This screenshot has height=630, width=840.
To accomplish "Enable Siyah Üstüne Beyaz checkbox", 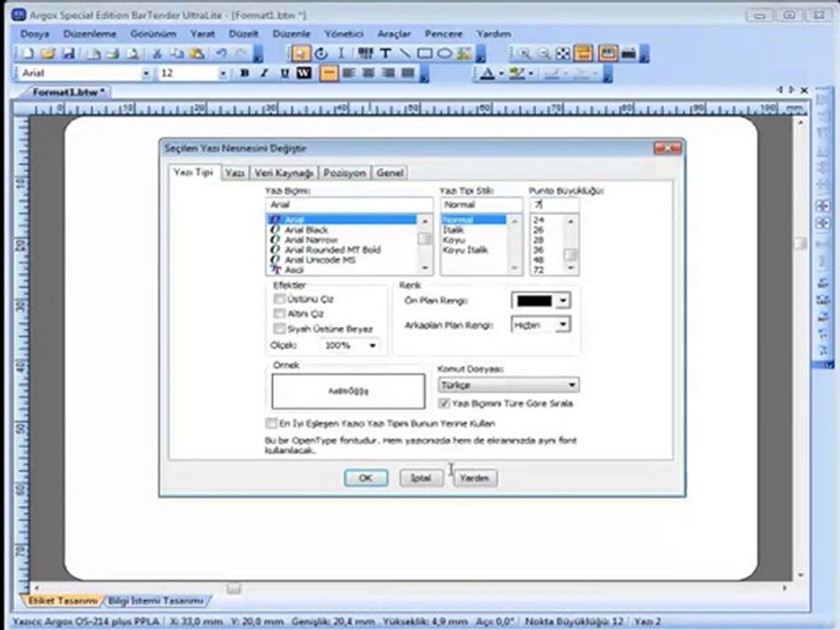I will (279, 328).
